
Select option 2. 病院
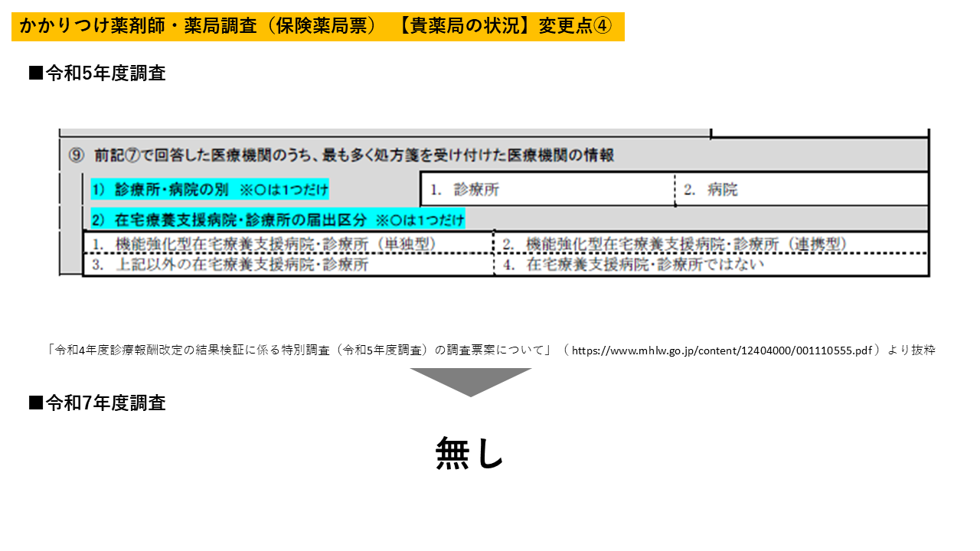pyautogui.click(x=711, y=190)
